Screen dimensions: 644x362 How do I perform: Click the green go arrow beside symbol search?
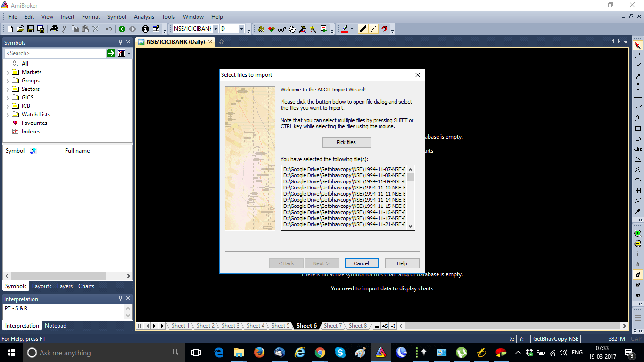pyautogui.click(x=111, y=53)
